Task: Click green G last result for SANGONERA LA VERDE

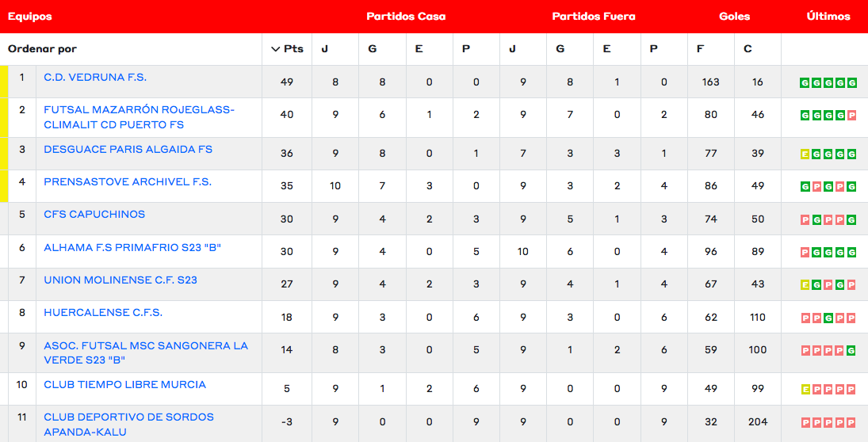Action: coord(852,350)
